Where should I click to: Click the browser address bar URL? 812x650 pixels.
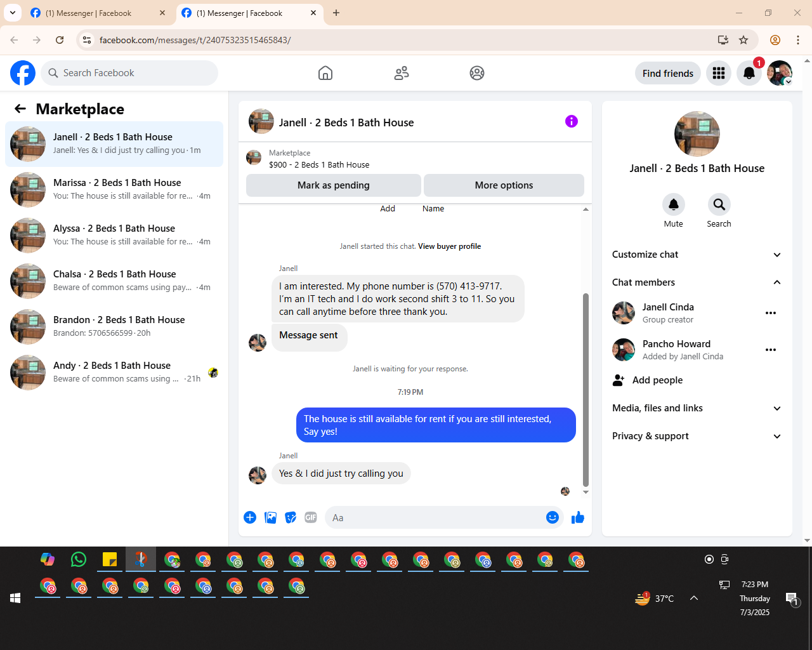pyautogui.click(x=195, y=40)
